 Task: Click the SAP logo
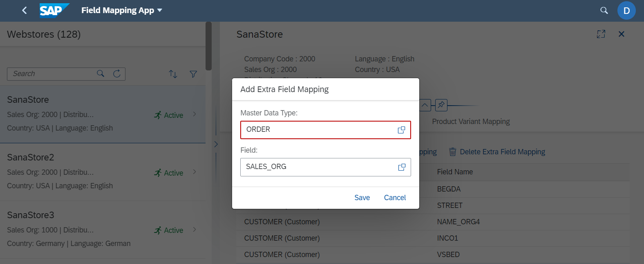click(x=54, y=10)
